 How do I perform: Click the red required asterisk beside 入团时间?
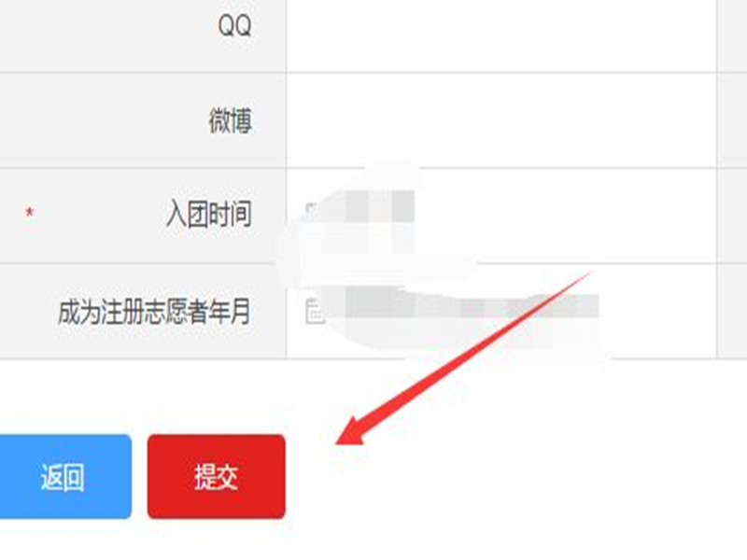tap(30, 213)
